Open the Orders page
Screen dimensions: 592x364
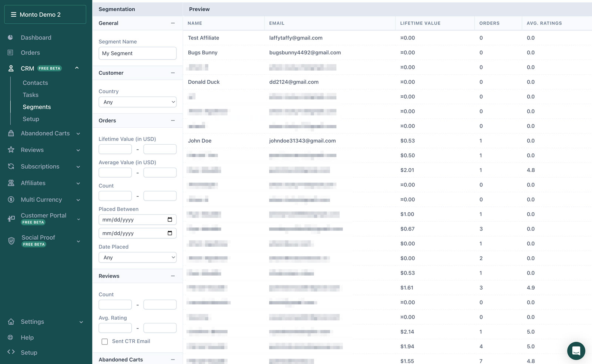tap(30, 53)
